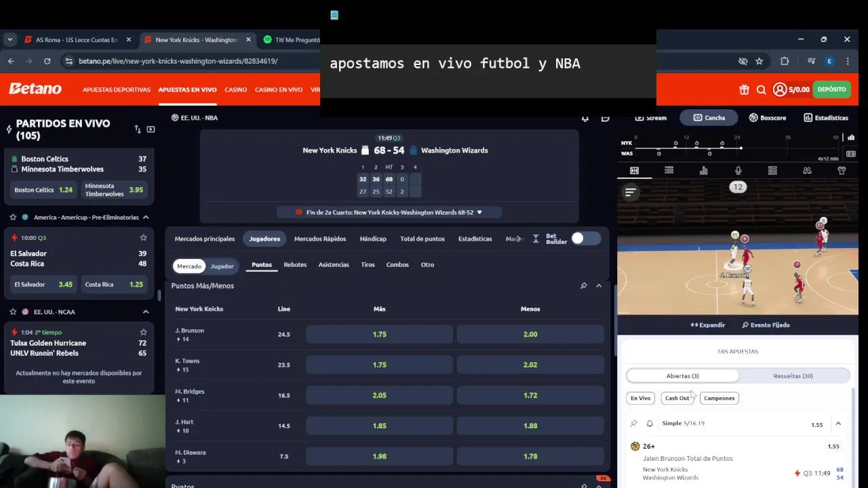Image resolution: width=868 pixels, height=488 pixels.
Task: Select the Mercado view pill
Action: (x=189, y=266)
